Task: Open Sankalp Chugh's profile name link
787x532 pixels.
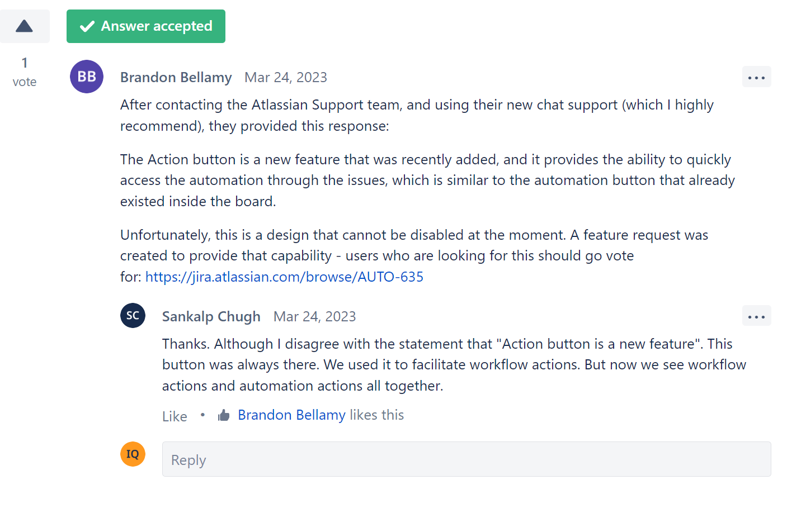Action: click(x=211, y=316)
